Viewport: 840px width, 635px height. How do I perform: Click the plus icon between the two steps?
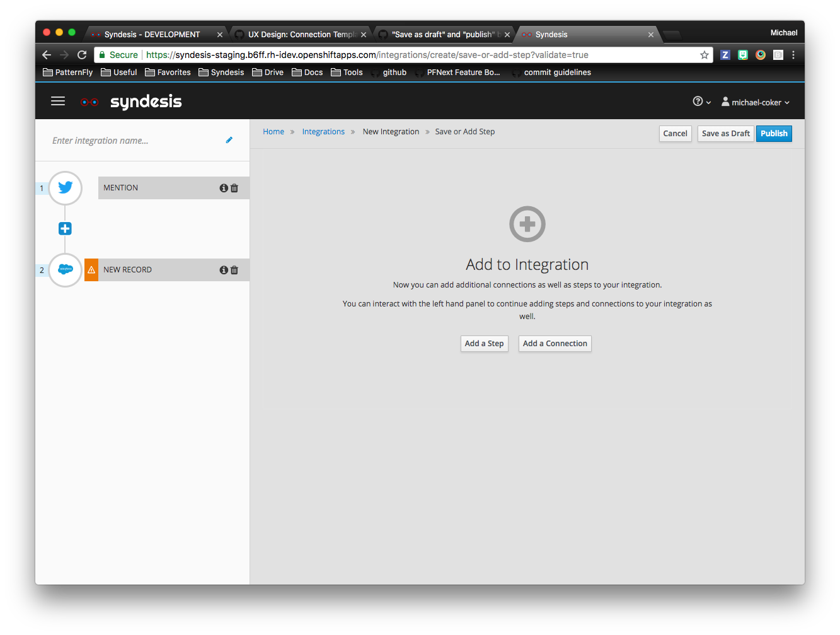(65, 228)
